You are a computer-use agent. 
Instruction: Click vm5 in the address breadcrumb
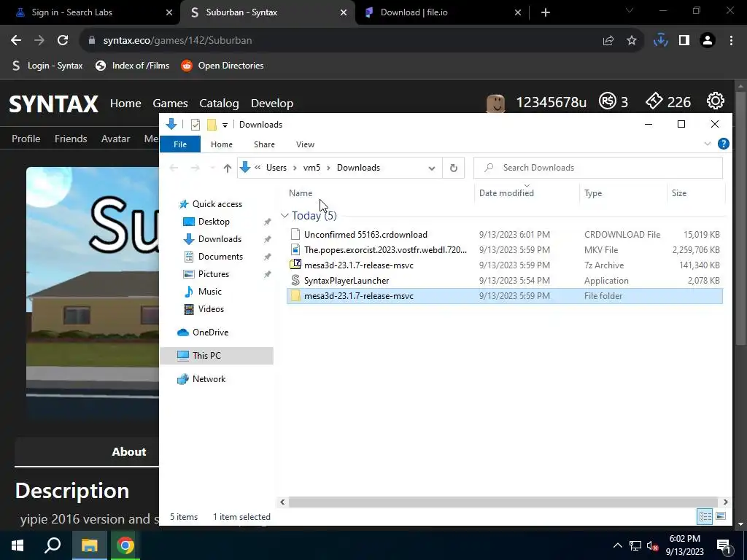coord(311,168)
